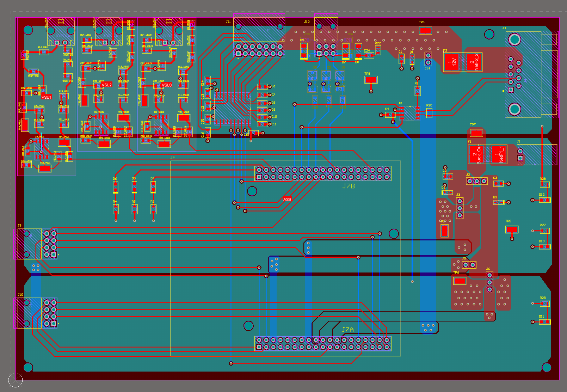
Task: Select the J7B connector designator text
Action: 349,186
